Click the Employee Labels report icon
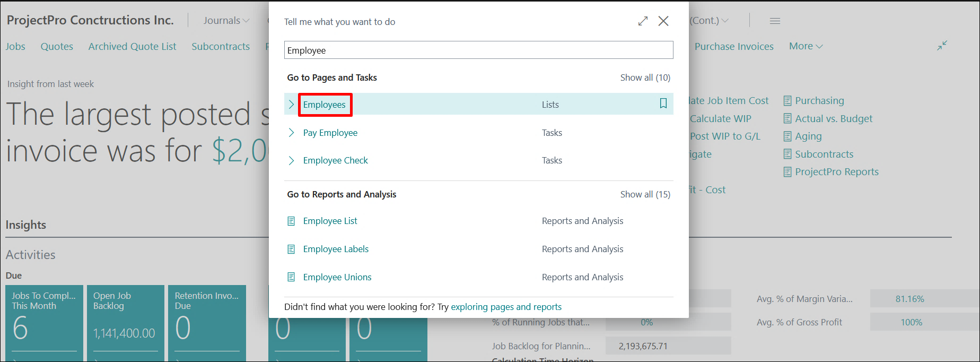 coord(291,249)
